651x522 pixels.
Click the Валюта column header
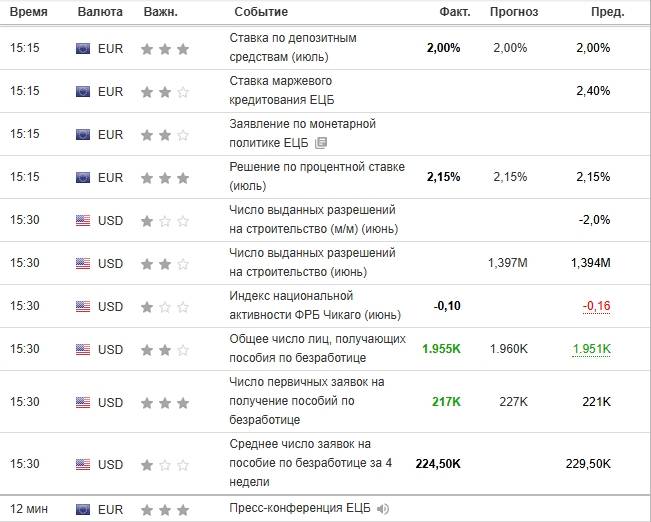(x=100, y=12)
